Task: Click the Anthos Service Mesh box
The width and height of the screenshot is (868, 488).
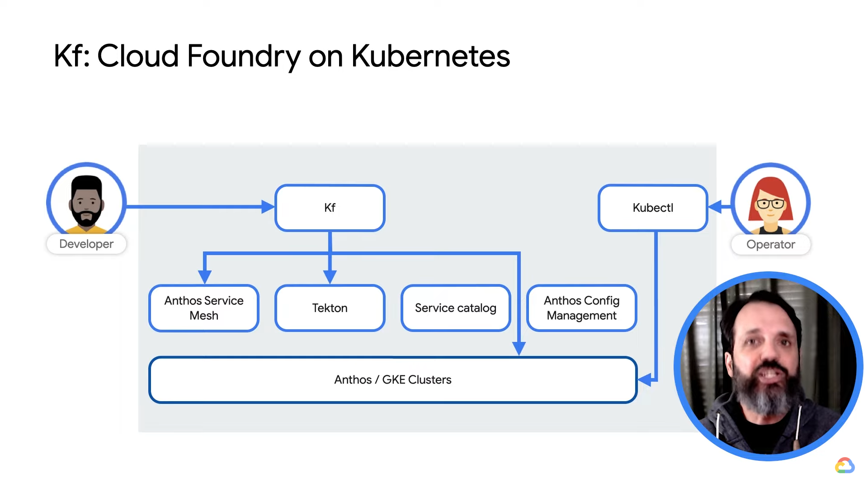Action: pos(204,308)
